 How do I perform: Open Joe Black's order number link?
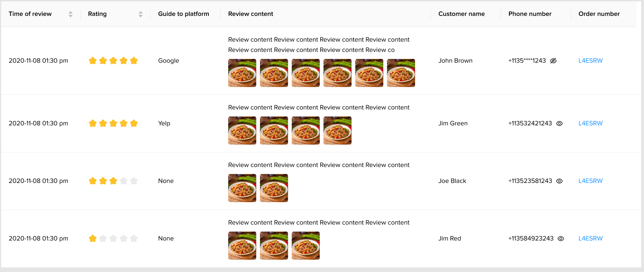(x=590, y=181)
